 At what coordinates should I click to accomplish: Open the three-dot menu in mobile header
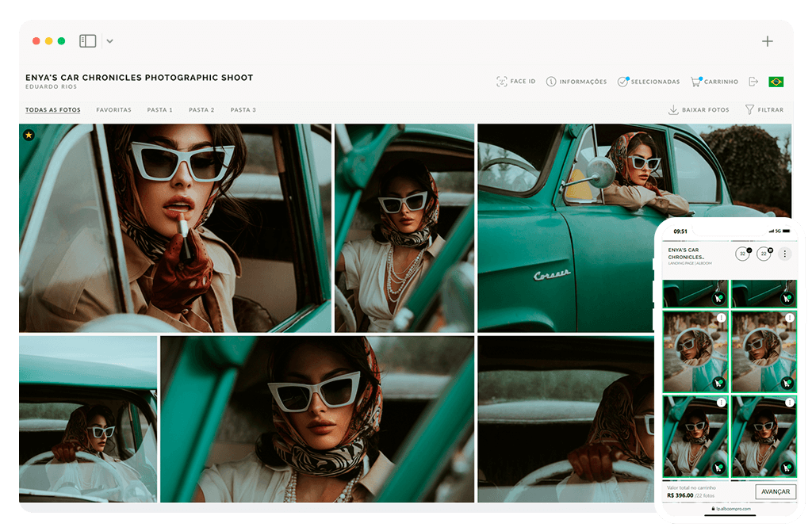784,254
